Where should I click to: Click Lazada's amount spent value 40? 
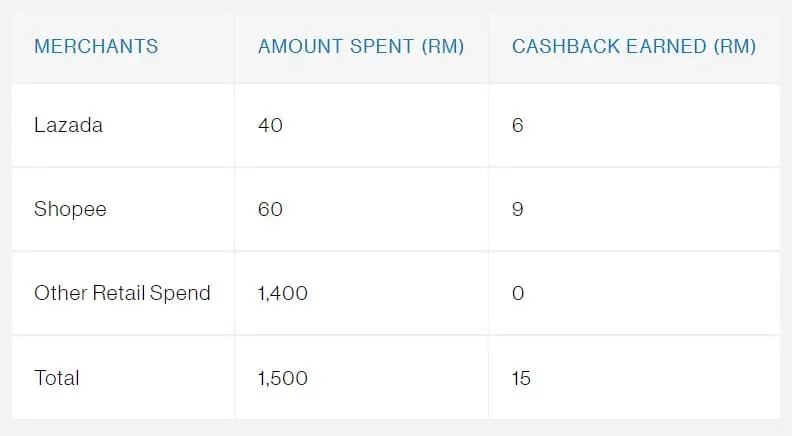pos(270,126)
